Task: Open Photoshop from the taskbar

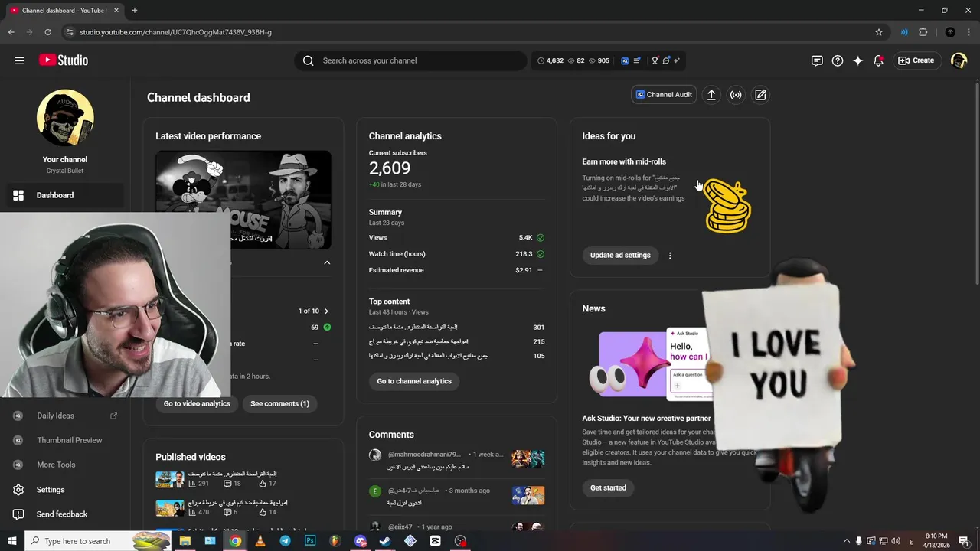Action: (310, 541)
